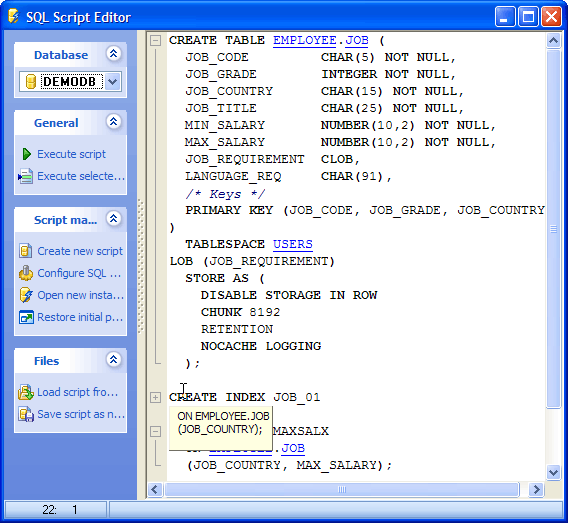This screenshot has width=568, height=523.
Task: Click the vertical scrollbar thumb
Action: 554,229
